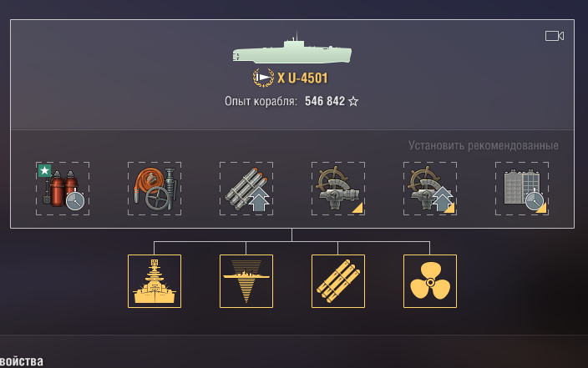Click the 546 842 ship experience value
Image resolution: width=588 pixels, height=368 pixels.
coord(325,101)
